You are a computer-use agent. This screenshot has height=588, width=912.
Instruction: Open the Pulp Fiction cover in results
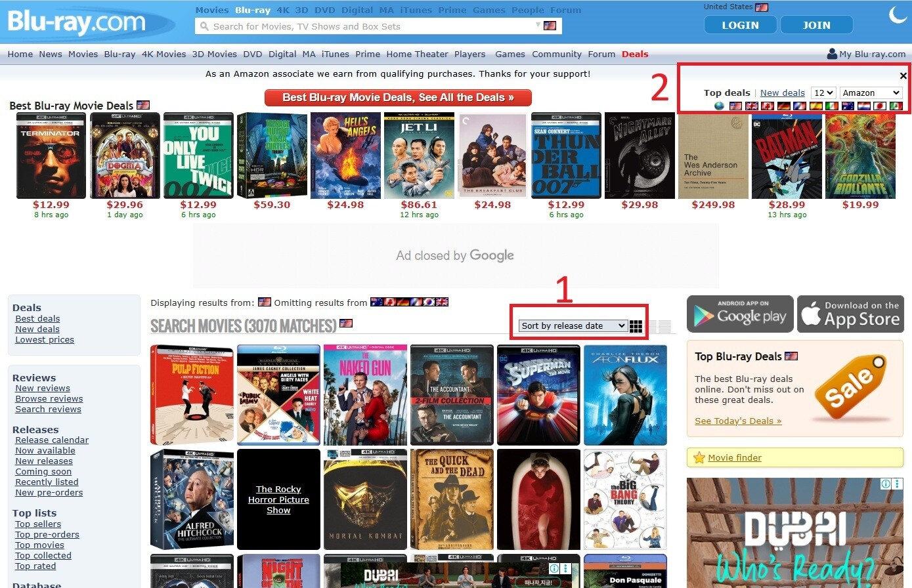tap(192, 395)
